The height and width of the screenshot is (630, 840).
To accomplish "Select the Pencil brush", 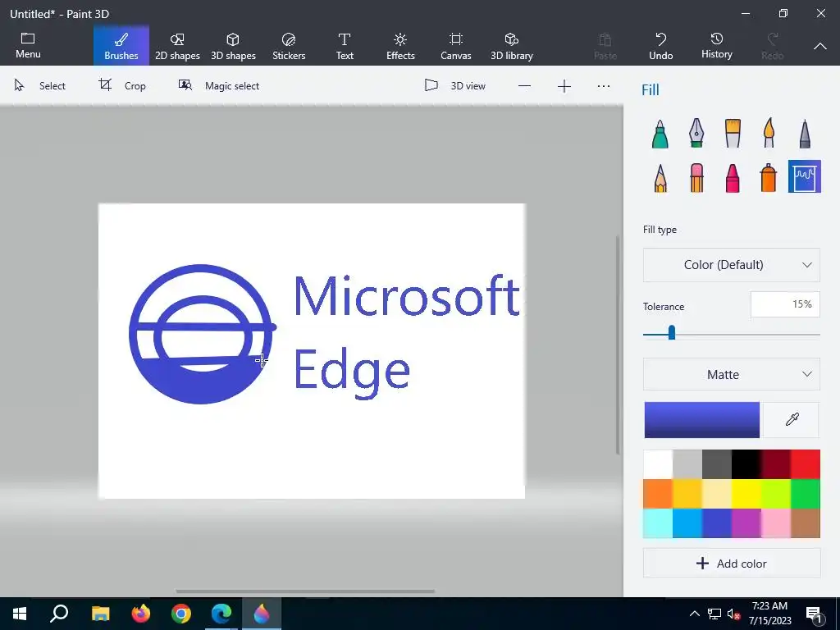I will tap(660, 178).
